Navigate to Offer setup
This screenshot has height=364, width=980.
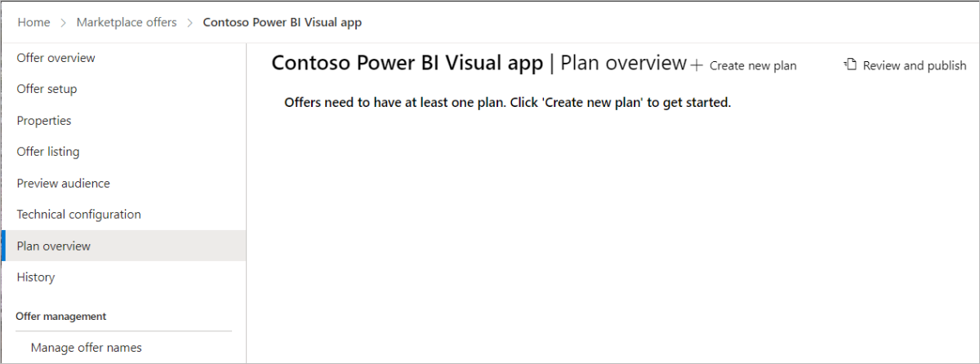[123, 89]
